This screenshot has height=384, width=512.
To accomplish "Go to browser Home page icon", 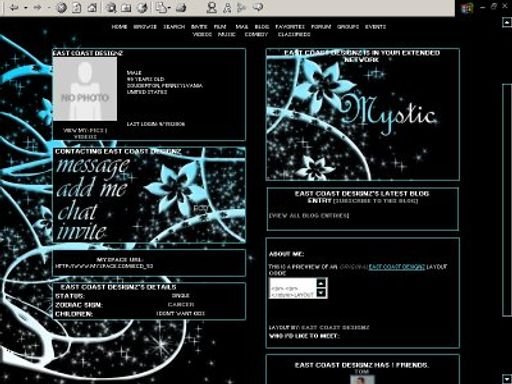I will 92,8.
